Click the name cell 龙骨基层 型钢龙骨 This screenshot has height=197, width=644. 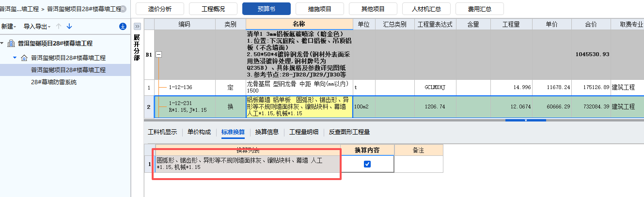299,88
